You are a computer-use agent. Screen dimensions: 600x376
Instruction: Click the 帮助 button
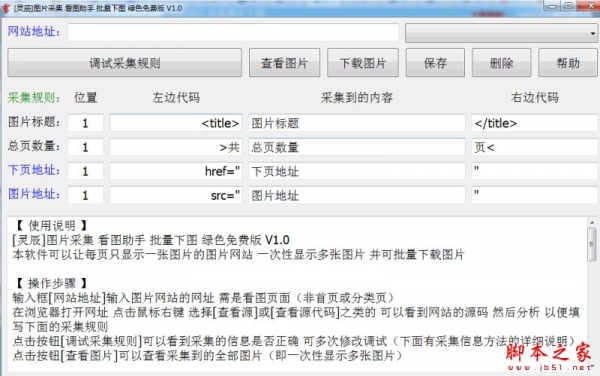click(568, 63)
